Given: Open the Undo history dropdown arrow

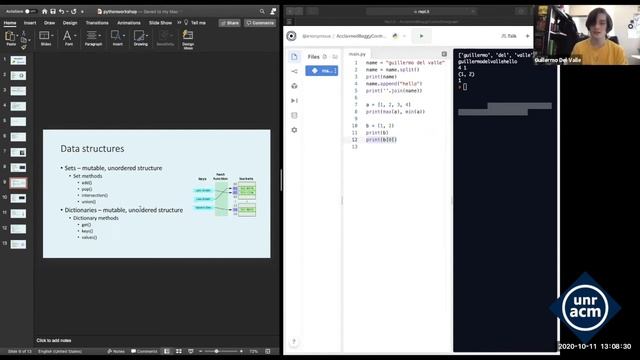Looking at the screenshot, I should (x=67, y=12).
